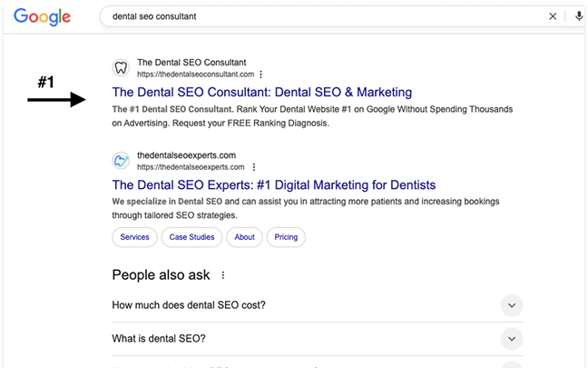Open three-dot menu beside thedentalseoexperts.com URL
The width and height of the screenshot is (588, 368).
tap(254, 167)
